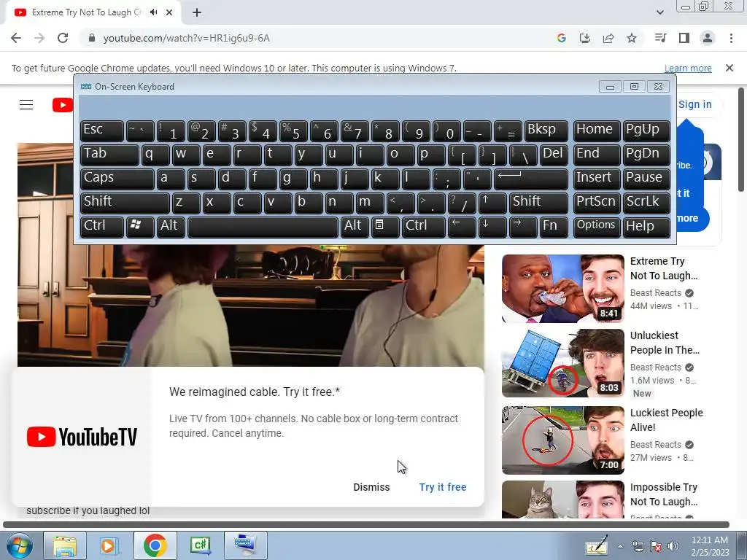
Task: Click the page's horizontal scrollbar
Action: click(366, 525)
